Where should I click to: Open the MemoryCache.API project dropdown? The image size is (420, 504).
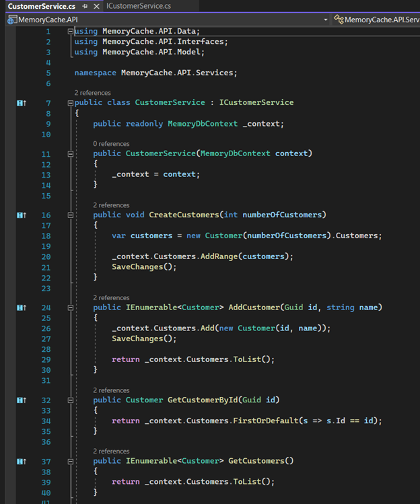click(x=326, y=20)
